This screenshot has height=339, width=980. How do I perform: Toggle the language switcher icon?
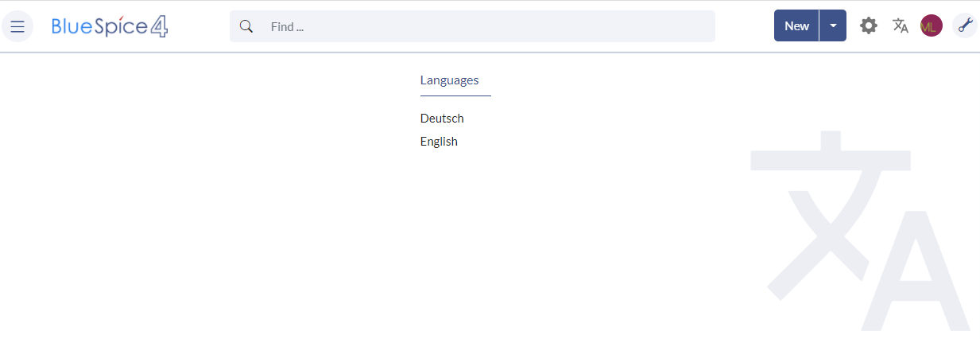(x=900, y=26)
